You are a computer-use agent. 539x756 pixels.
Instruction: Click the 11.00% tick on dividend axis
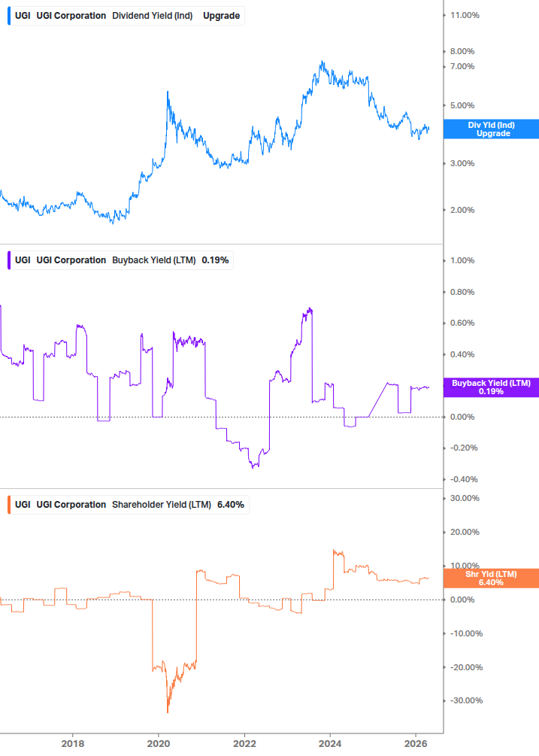465,16
